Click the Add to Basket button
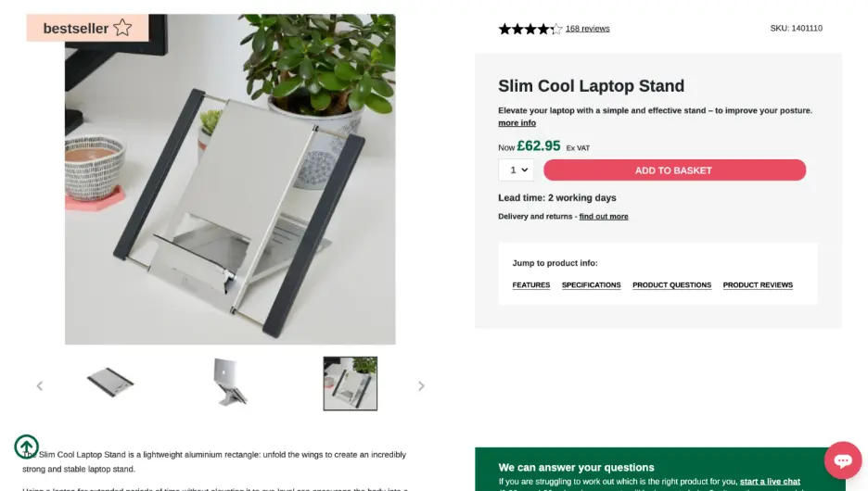The height and width of the screenshot is (491, 868). (x=674, y=170)
